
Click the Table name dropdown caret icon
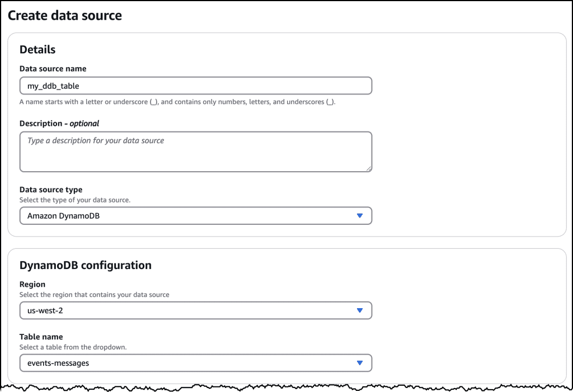pos(360,362)
